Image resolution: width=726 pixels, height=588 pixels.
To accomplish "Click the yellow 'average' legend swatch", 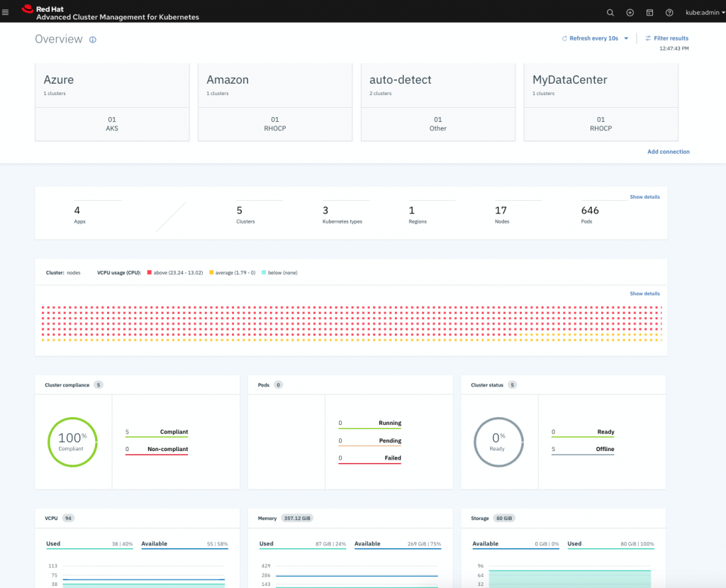I will [211, 272].
